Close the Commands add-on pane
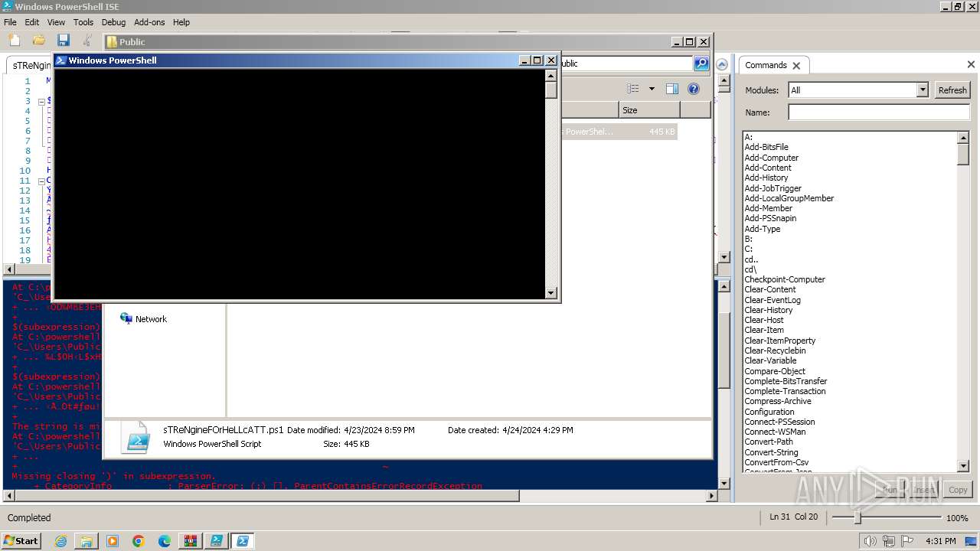Viewport: 980px width, 551px height. click(x=971, y=65)
